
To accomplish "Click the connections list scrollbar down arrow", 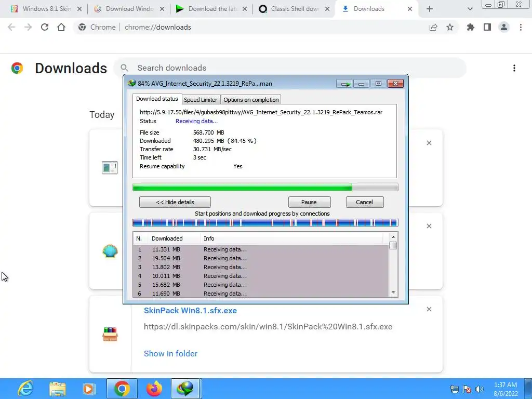I will (393, 292).
